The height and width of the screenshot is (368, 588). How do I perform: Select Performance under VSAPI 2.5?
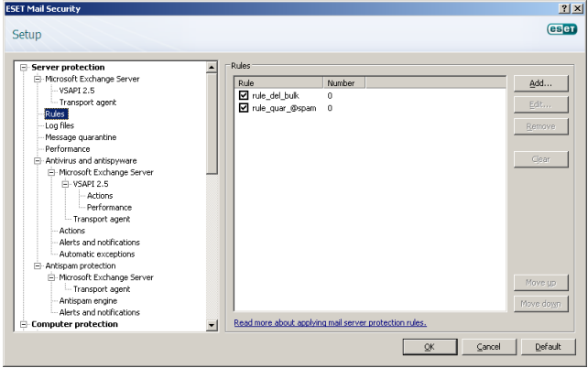(109, 207)
